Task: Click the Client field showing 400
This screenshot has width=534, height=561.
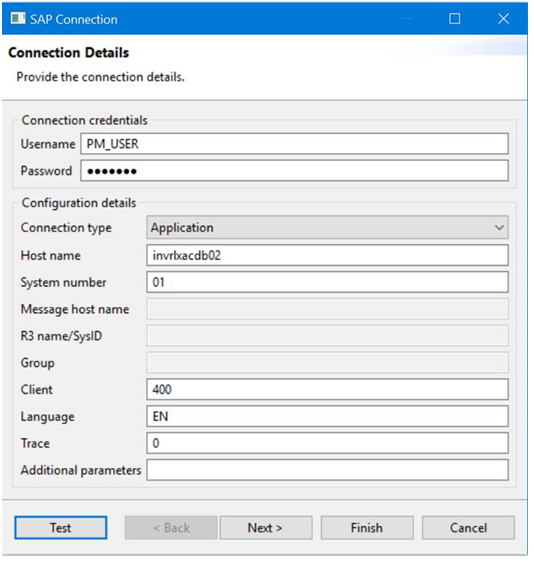Action: pos(327,389)
